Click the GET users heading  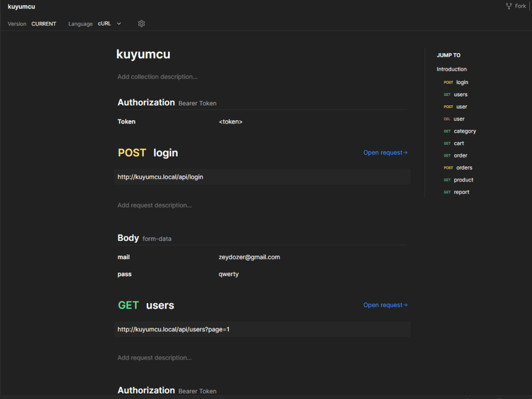tap(146, 305)
